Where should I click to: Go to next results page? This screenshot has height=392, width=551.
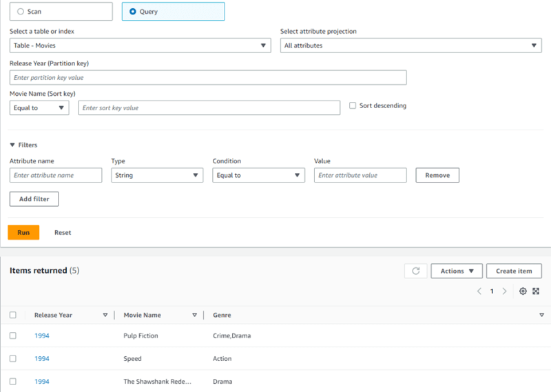(x=505, y=291)
